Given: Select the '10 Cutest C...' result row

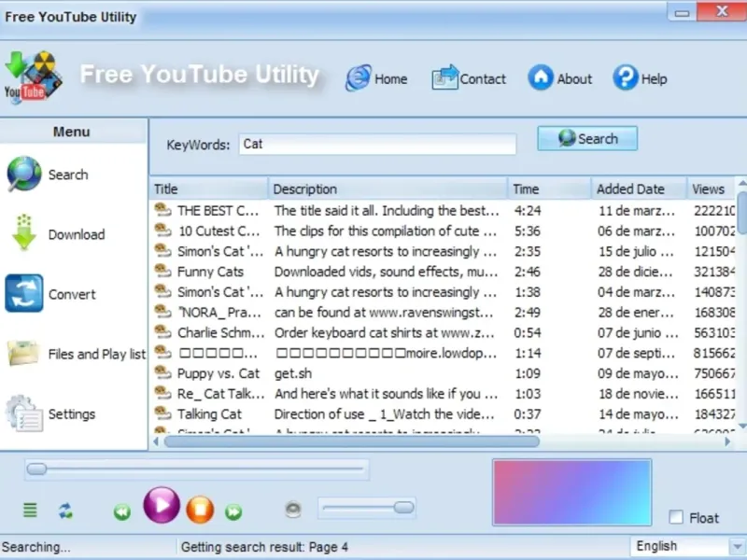Looking at the screenshot, I should pos(444,231).
